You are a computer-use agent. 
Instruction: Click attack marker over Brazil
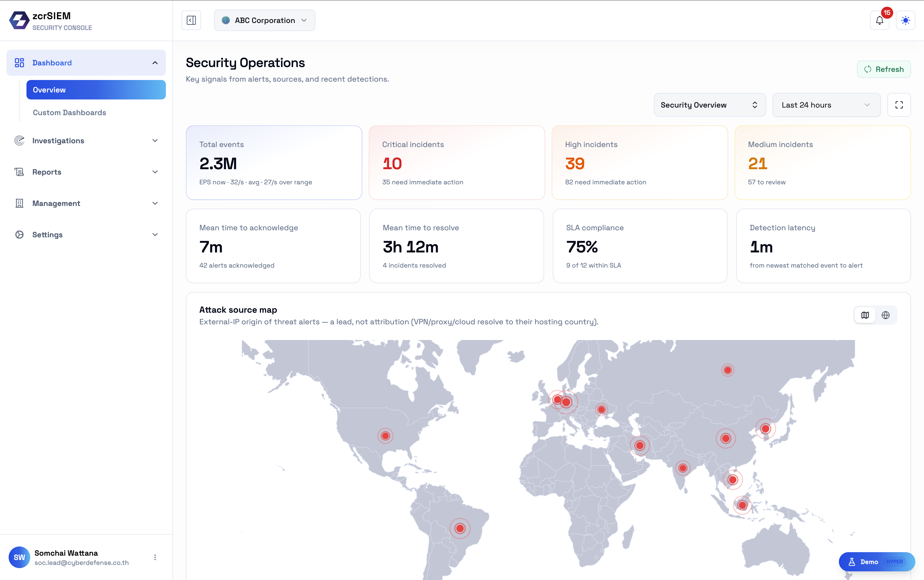(x=460, y=529)
